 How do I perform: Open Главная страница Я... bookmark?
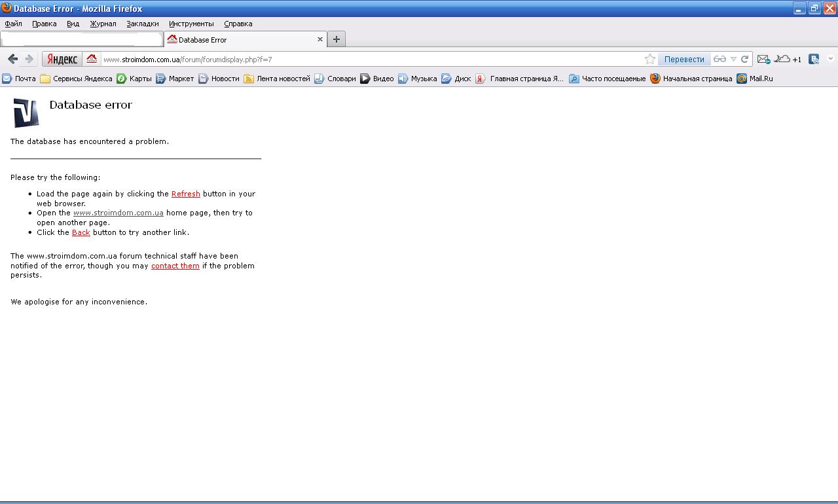[520, 79]
